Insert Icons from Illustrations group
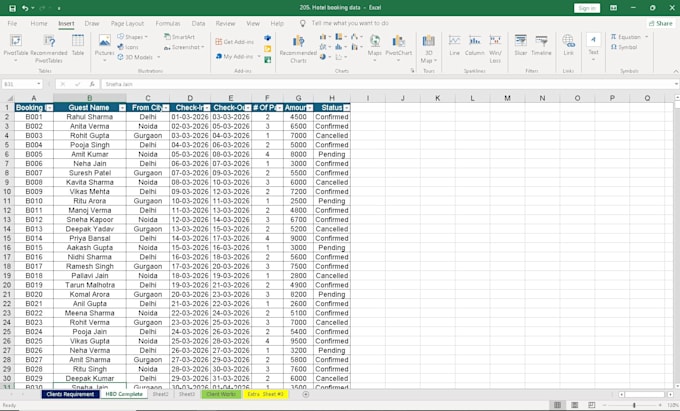The image size is (680, 411). tap(128, 47)
